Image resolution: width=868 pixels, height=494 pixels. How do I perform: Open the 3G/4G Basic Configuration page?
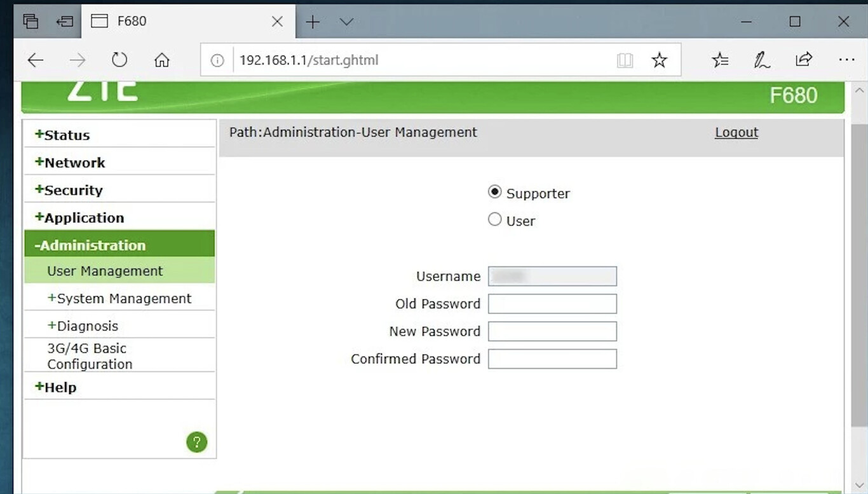click(89, 356)
